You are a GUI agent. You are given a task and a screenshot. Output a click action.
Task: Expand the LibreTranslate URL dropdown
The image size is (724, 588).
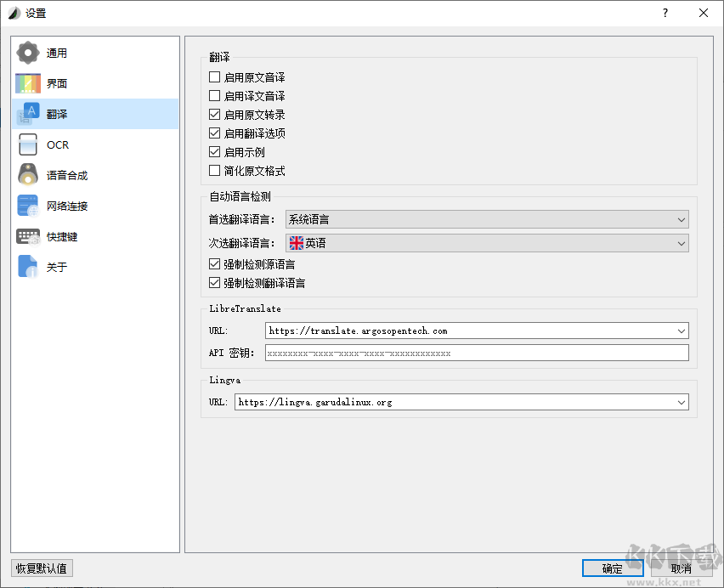pos(682,331)
